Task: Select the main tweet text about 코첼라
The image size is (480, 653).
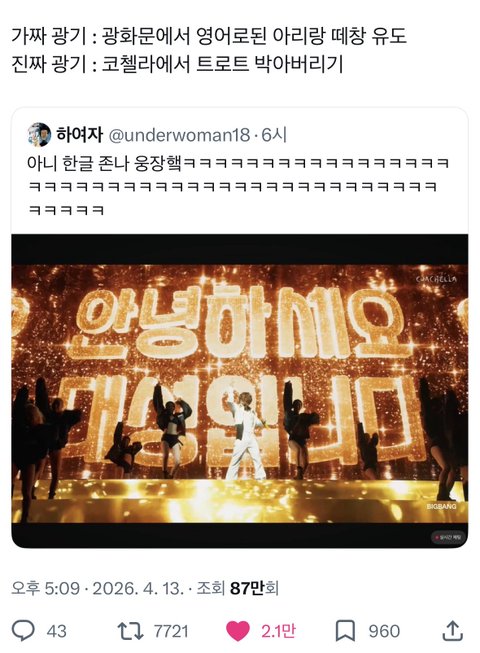Action: (177, 64)
